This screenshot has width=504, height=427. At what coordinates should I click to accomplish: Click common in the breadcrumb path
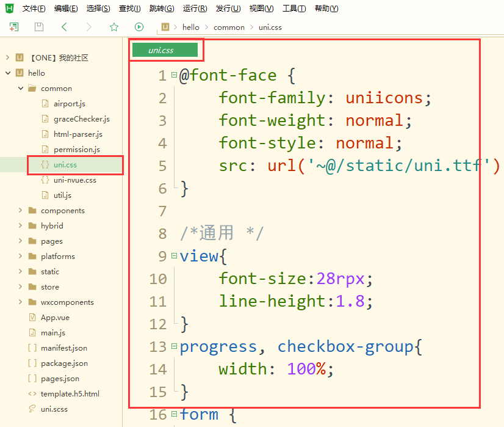point(229,27)
